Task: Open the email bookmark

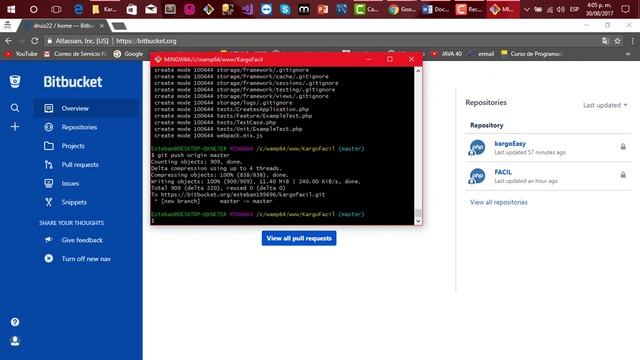Action: pos(481,54)
